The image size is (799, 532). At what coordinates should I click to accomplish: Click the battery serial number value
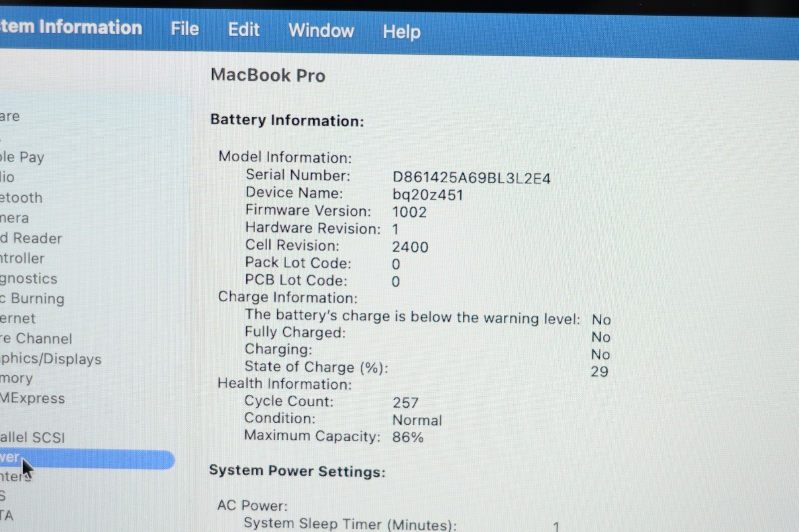coord(471,178)
